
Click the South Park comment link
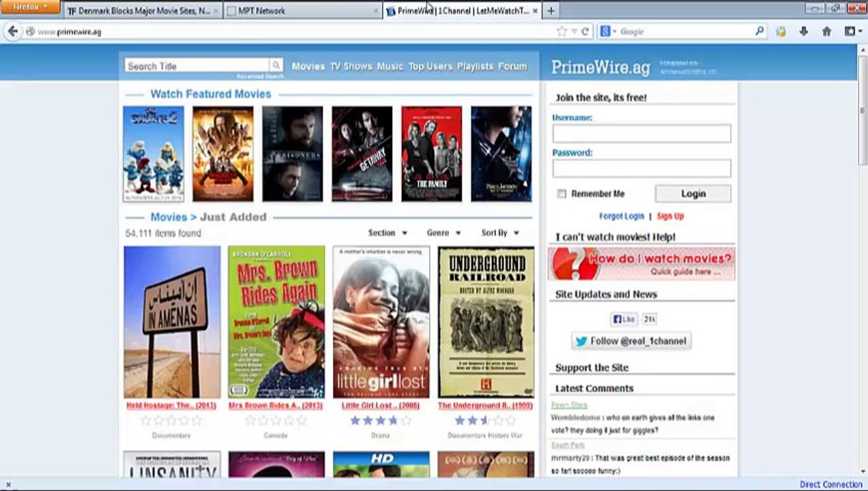click(x=568, y=445)
